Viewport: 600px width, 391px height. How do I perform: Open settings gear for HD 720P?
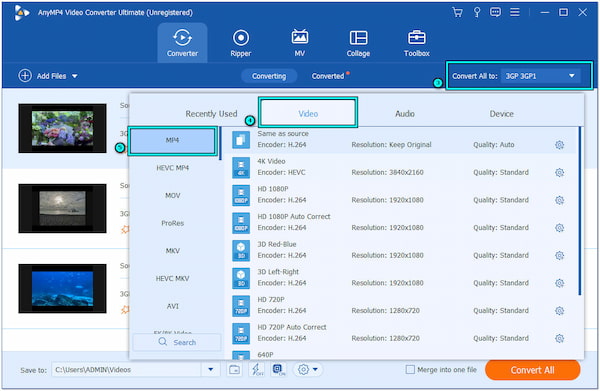click(559, 311)
